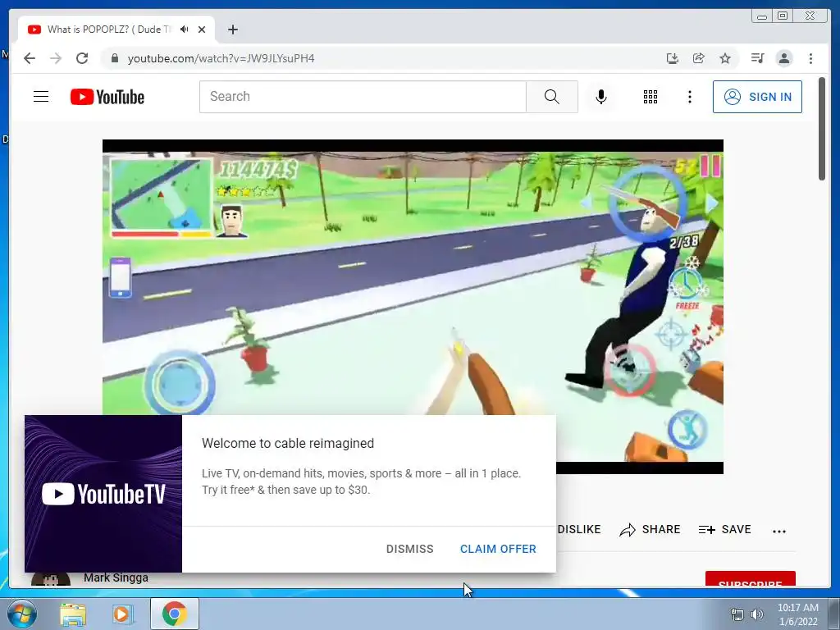
Task: Bookmark this tab with the star
Action: point(725,58)
